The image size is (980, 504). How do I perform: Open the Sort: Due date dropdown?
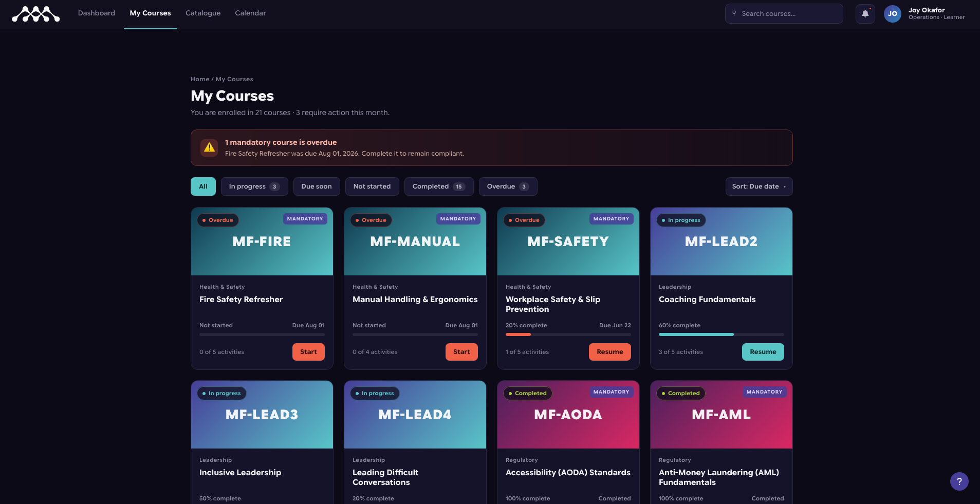pos(759,186)
